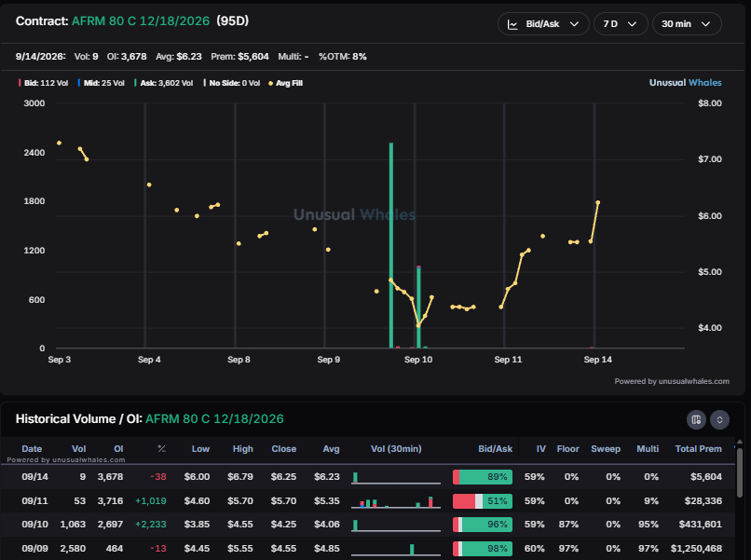The height and width of the screenshot is (560, 751).
Task: Click the 30min volume sparkline for 09/09
Action: click(x=396, y=549)
